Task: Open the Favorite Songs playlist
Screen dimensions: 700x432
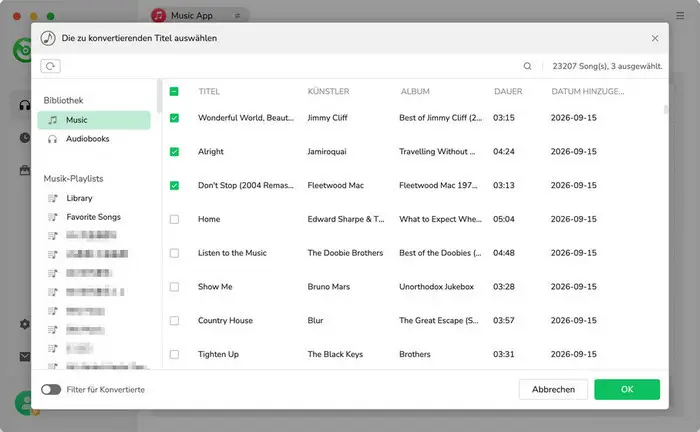Action: coord(93,217)
